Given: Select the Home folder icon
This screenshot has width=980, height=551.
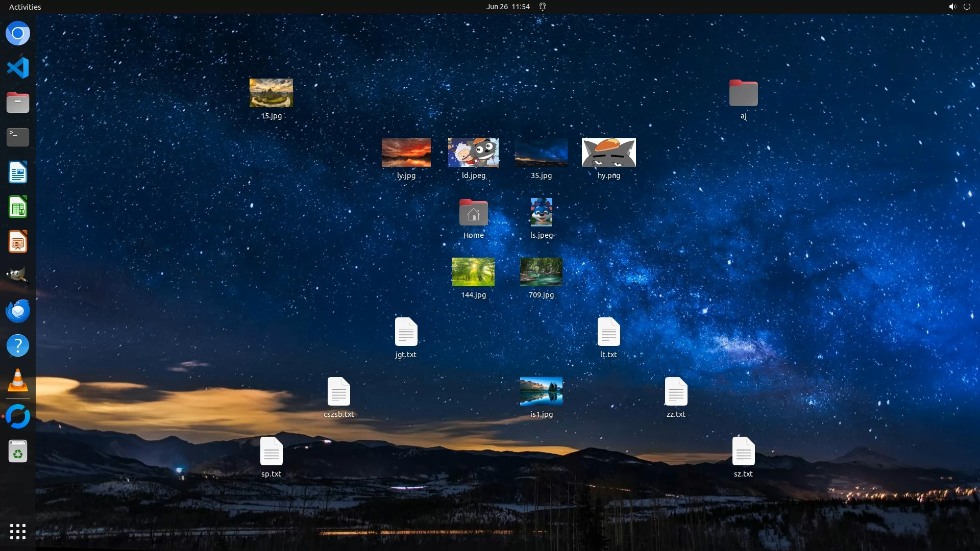Looking at the screenshot, I should 473,213.
